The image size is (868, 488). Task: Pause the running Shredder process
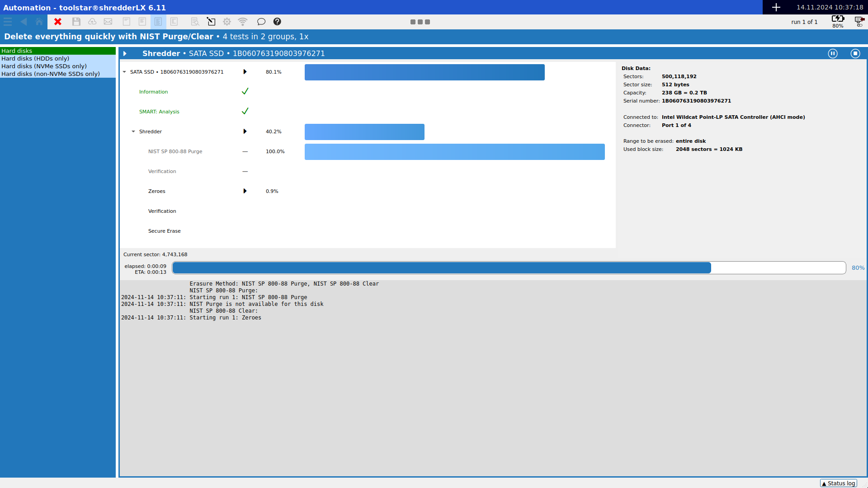click(x=833, y=53)
